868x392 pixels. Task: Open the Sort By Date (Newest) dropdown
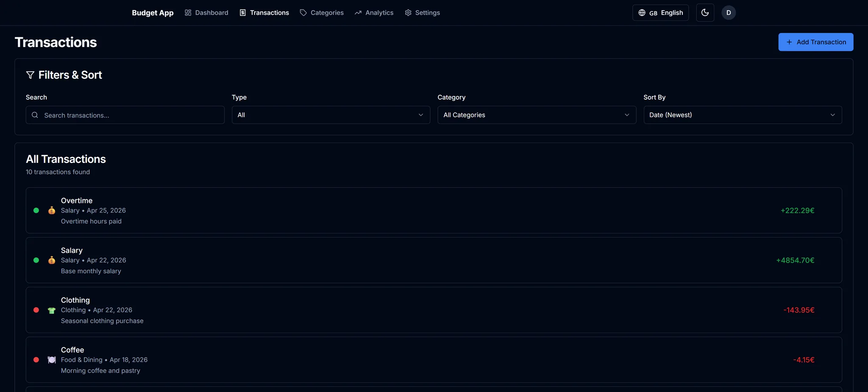tap(743, 115)
